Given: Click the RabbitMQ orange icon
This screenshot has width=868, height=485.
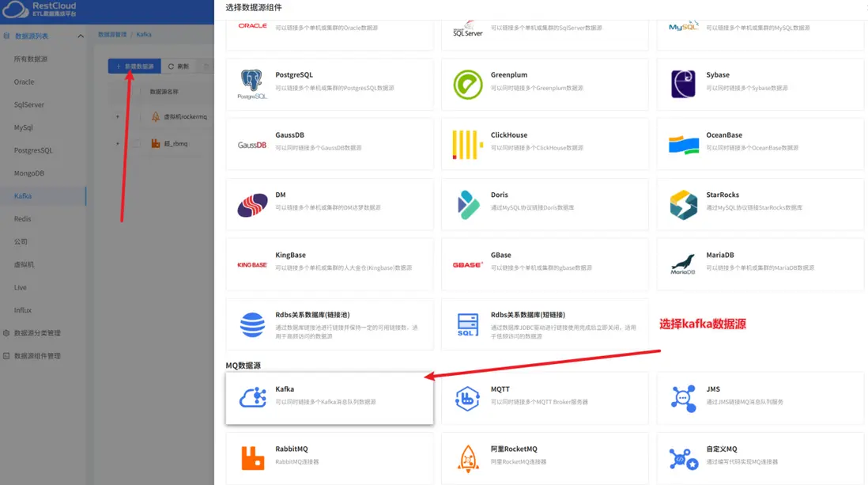Looking at the screenshot, I should pos(252,458).
